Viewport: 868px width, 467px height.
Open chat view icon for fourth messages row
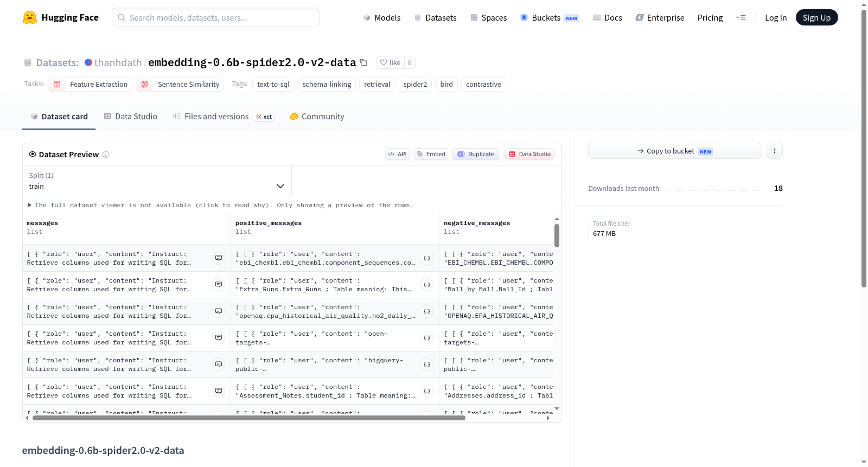(219, 338)
